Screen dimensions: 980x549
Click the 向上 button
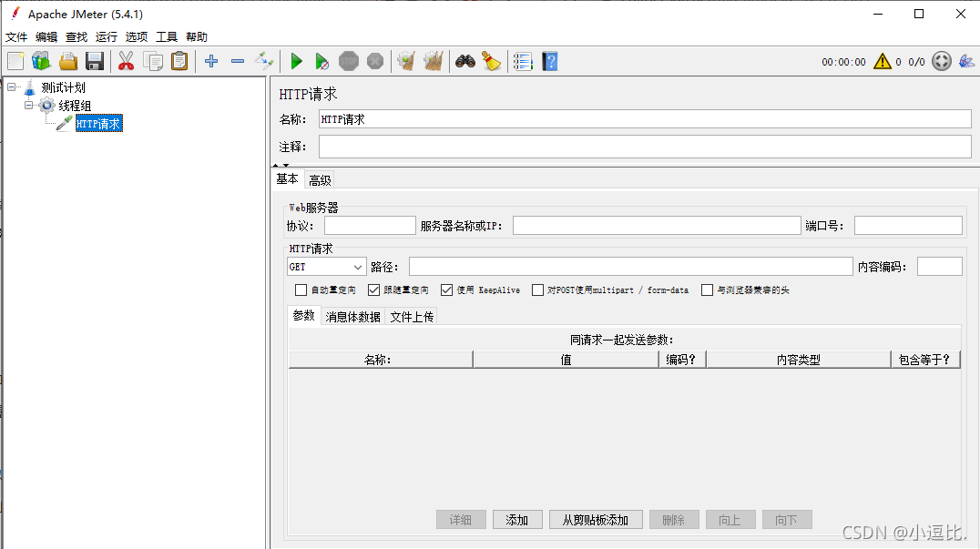pyautogui.click(x=730, y=520)
